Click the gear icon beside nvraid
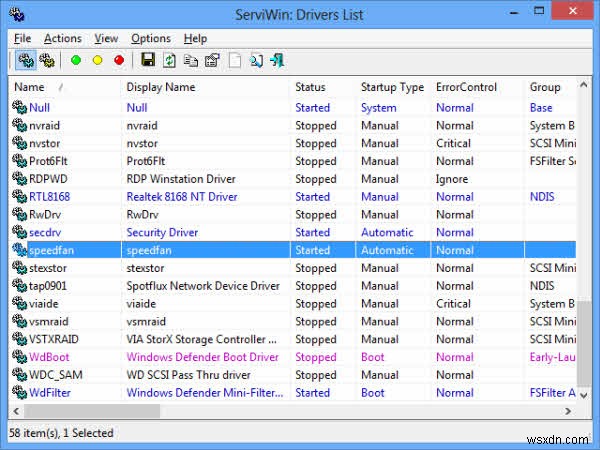Viewport: 600px width, 450px height. (x=19, y=125)
